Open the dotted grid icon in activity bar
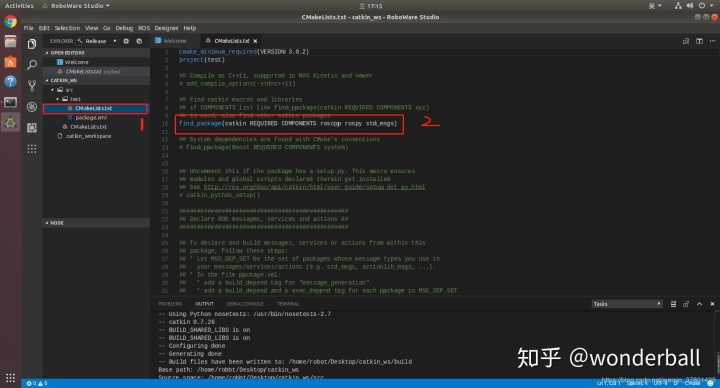The image size is (720, 388). coord(32,149)
